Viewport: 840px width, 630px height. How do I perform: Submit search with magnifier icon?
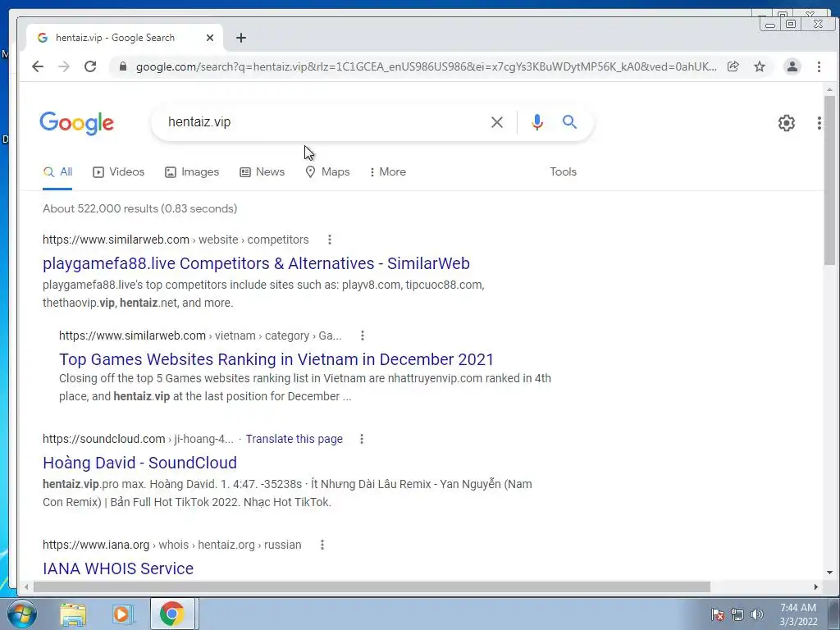pyautogui.click(x=569, y=122)
